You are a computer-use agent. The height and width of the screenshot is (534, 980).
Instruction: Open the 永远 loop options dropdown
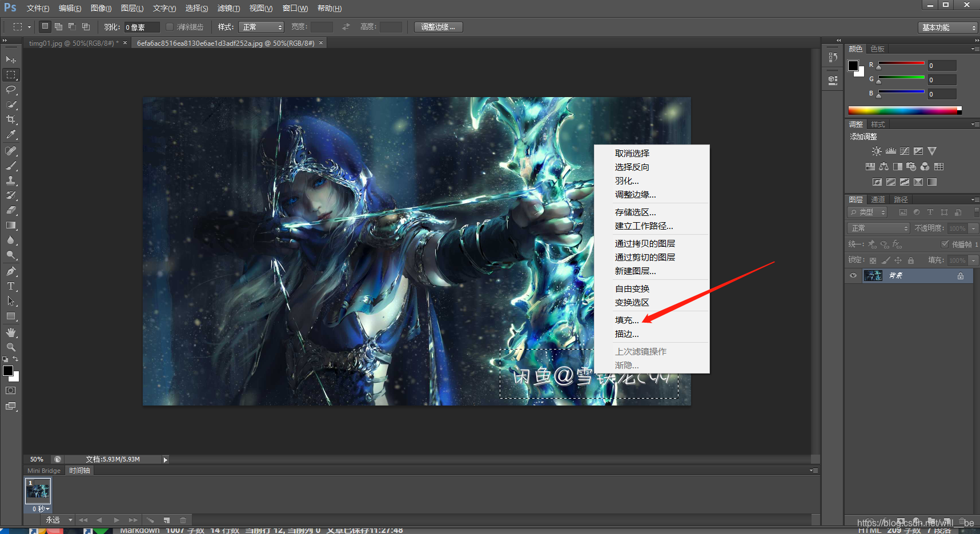pos(59,520)
